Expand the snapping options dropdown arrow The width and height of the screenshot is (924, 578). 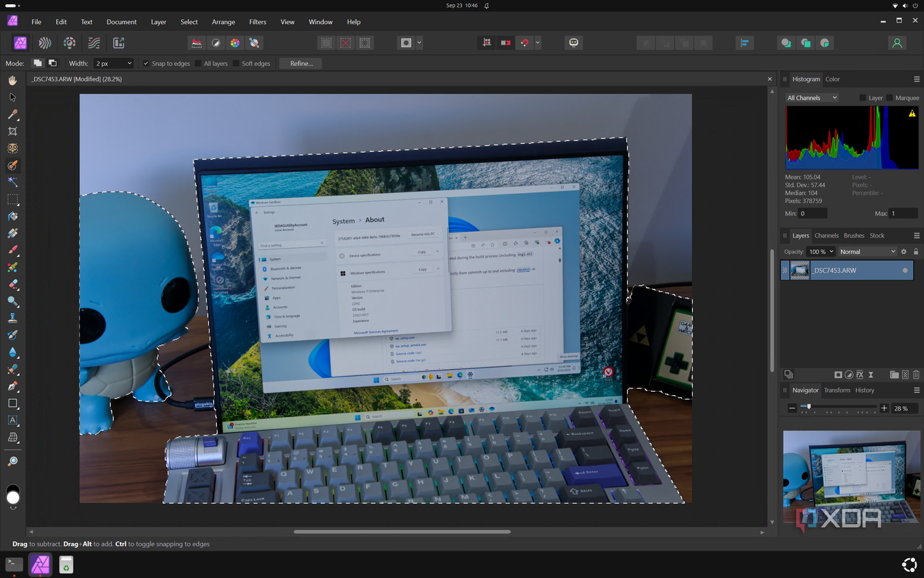(537, 43)
